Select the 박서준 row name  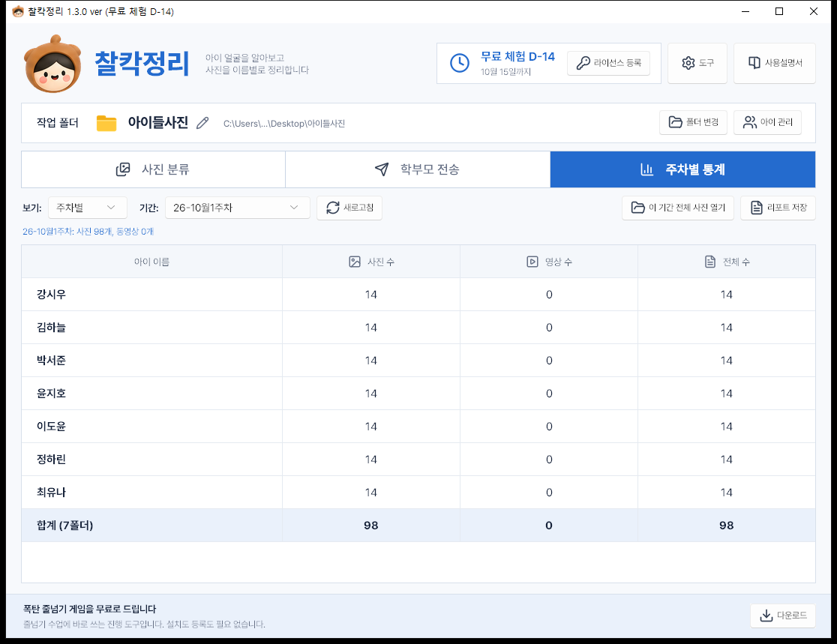pyautogui.click(x=51, y=361)
